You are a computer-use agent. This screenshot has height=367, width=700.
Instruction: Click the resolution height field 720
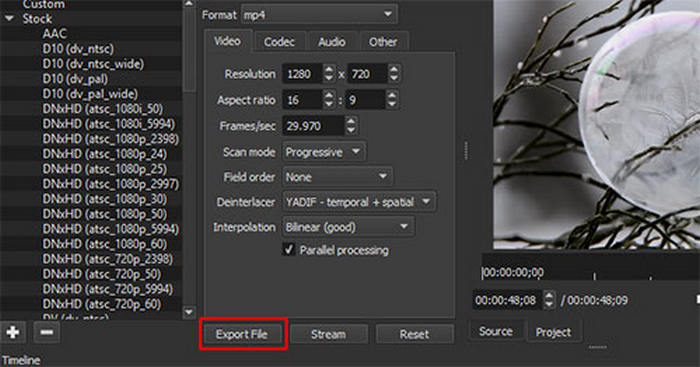368,74
